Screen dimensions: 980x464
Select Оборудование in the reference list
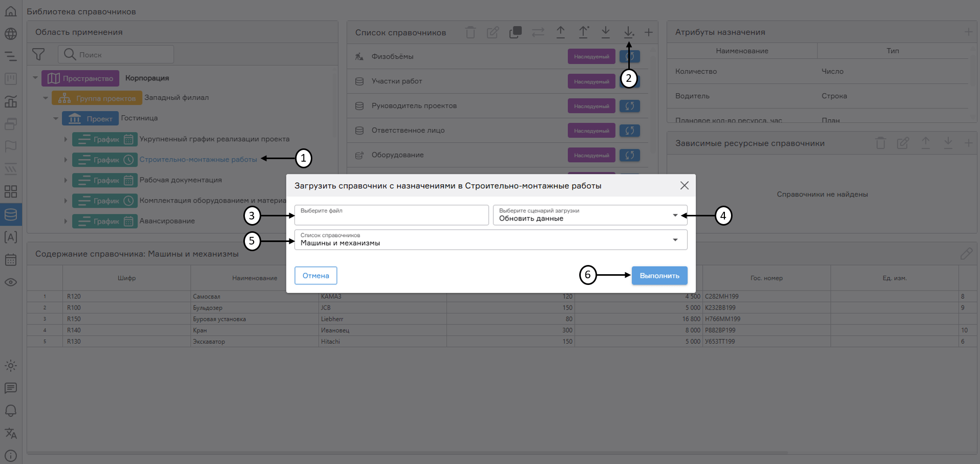point(397,155)
